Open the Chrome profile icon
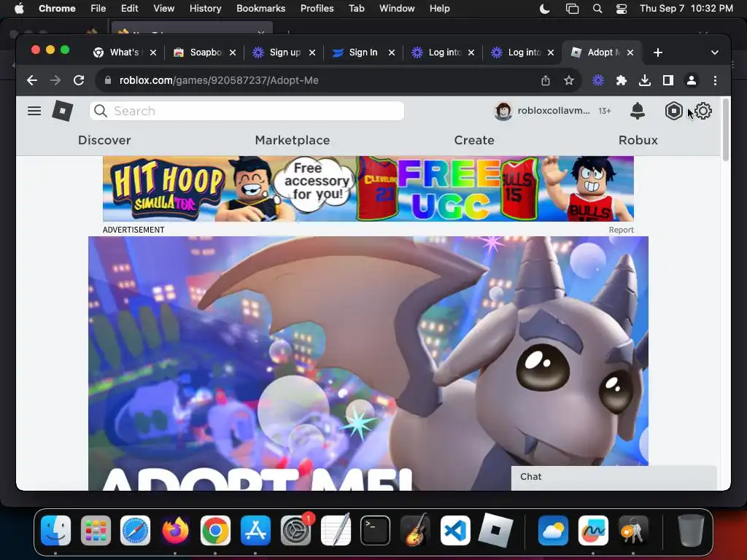This screenshot has width=747, height=560. [x=692, y=80]
